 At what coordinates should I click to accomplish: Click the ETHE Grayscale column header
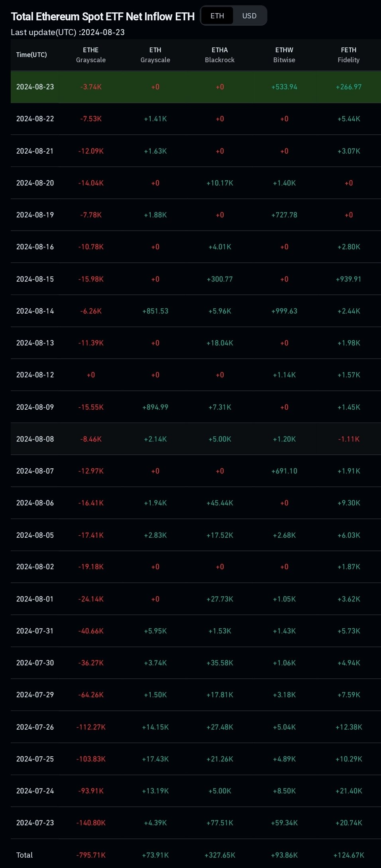tap(91, 55)
